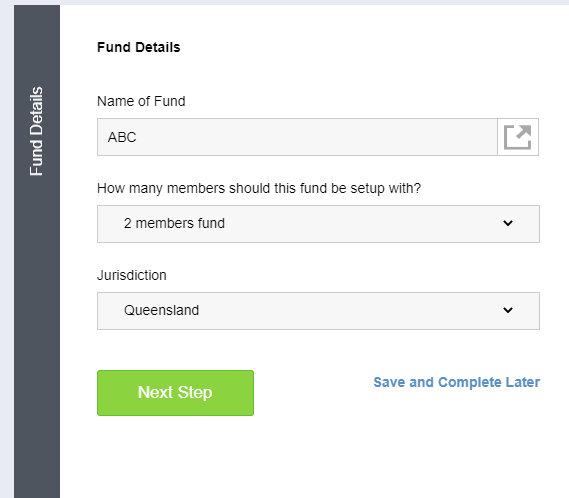Select the vertical Fund Details sidebar tab

coord(37,131)
